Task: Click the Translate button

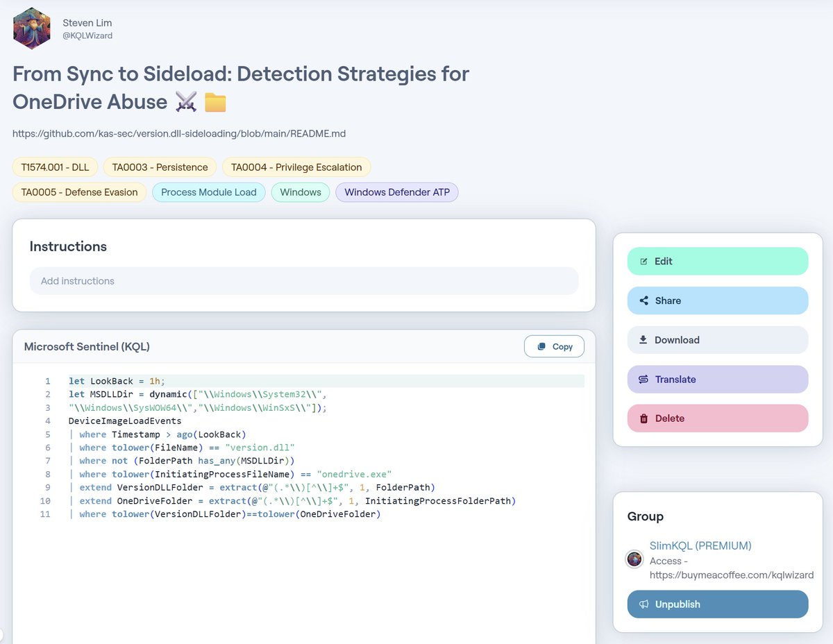Action: tap(718, 379)
